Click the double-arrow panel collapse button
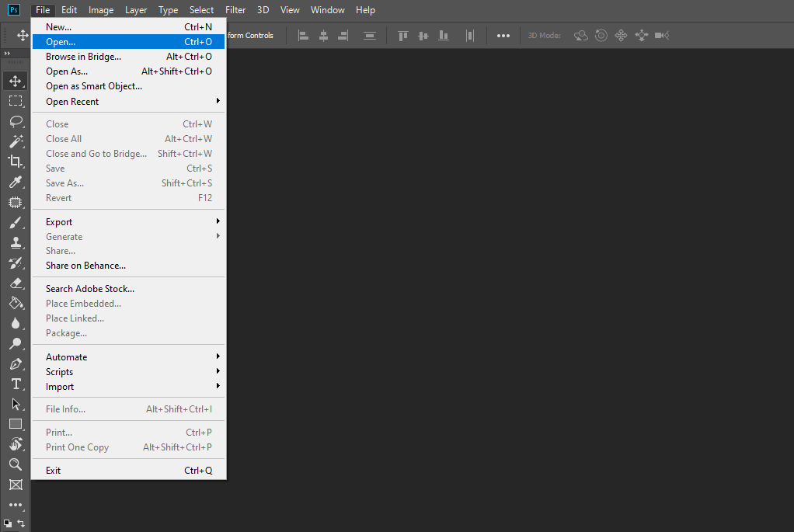This screenshot has width=794, height=532. click(8, 53)
